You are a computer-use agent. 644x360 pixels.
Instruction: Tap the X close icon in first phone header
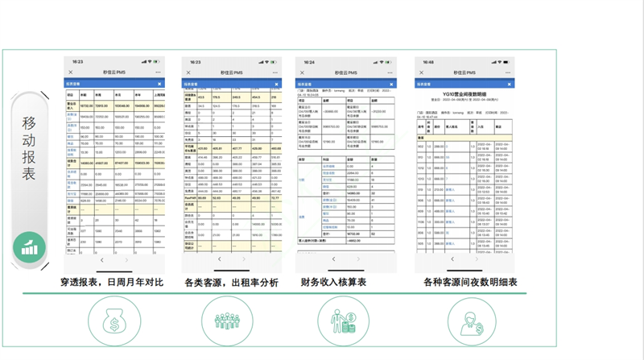(x=71, y=72)
